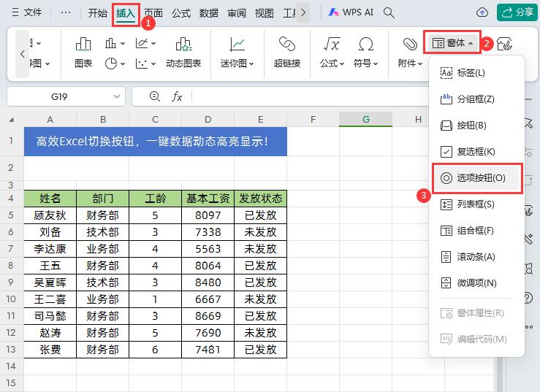Click the help question mark sidebar icon
This screenshot has height=392, width=540.
click(528, 297)
